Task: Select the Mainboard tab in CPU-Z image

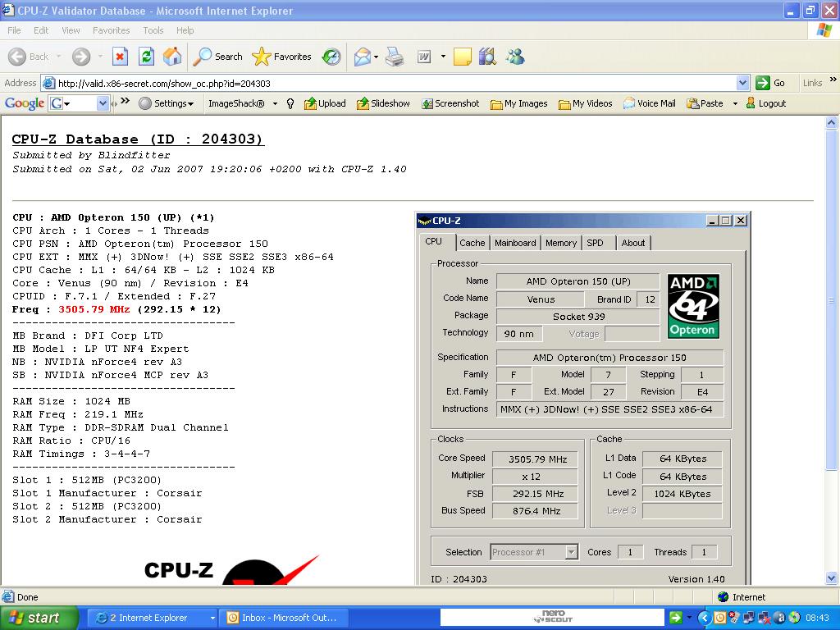Action: 515,243
